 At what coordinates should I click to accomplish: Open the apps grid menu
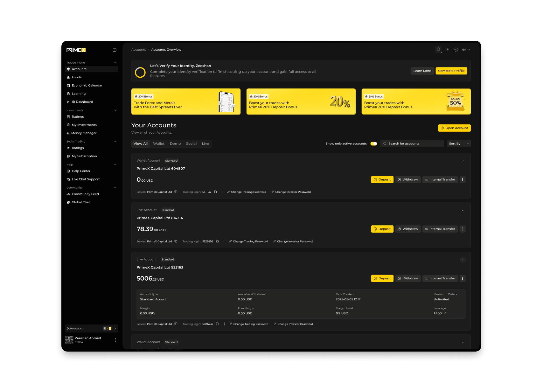coord(447,50)
